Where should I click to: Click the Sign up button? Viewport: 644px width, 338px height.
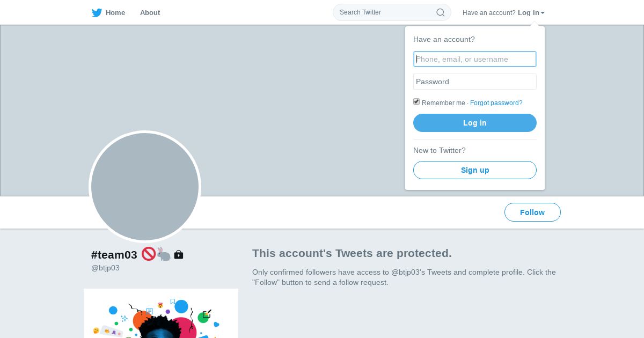coord(475,170)
